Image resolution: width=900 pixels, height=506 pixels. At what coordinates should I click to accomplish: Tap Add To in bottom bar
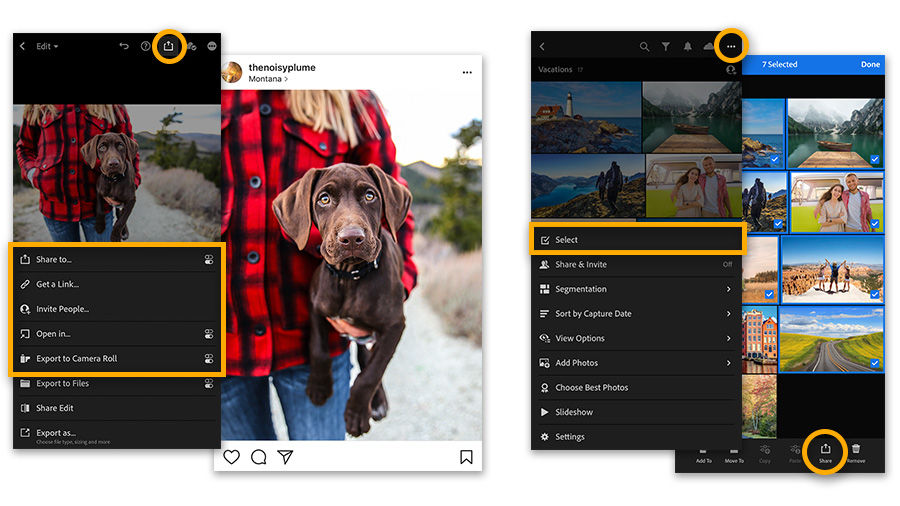click(x=704, y=456)
